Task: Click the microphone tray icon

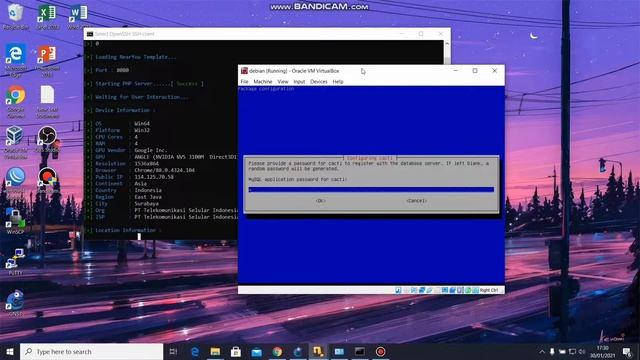Action: click(552, 351)
